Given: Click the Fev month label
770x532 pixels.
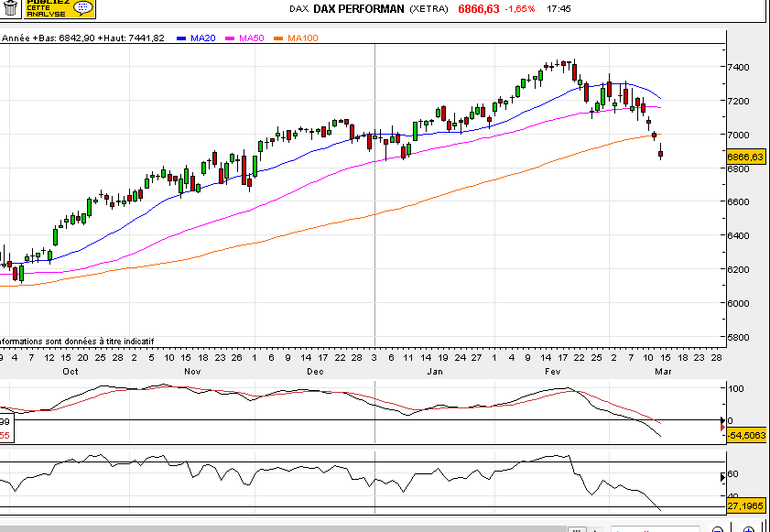Looking at the screenshot, I should click(x=552, y=372).
